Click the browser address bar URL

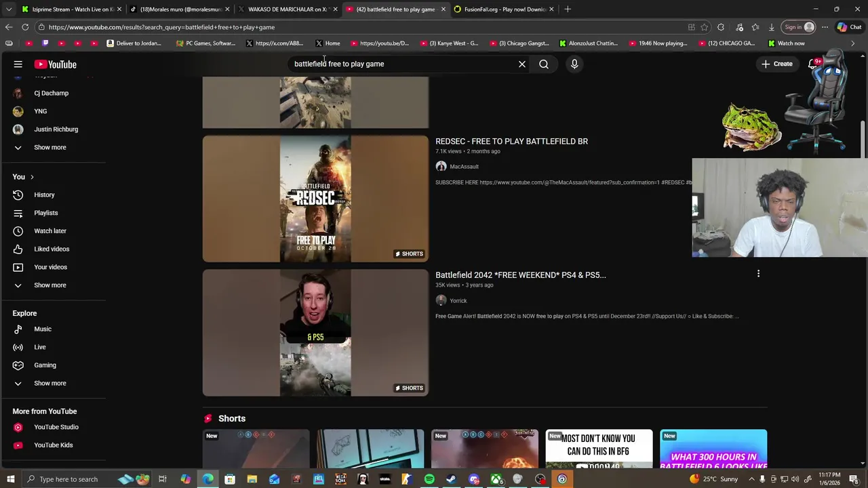pos(161,27)
